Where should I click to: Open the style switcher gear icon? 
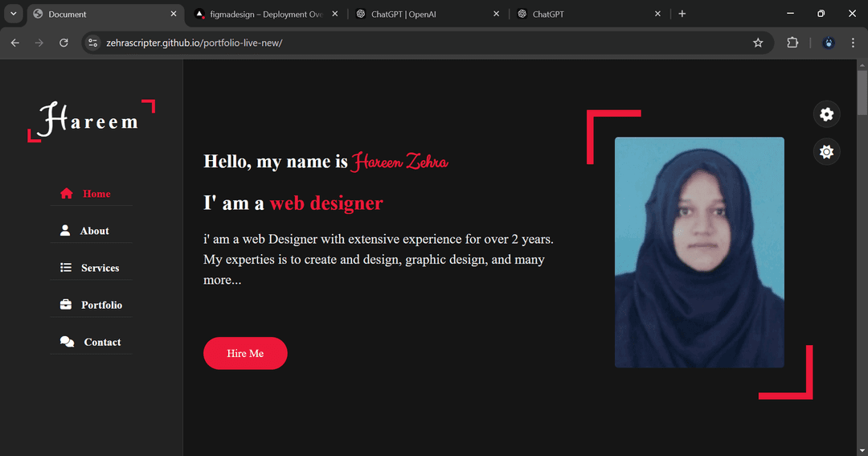pyautogui.click(x=826, y=114)
